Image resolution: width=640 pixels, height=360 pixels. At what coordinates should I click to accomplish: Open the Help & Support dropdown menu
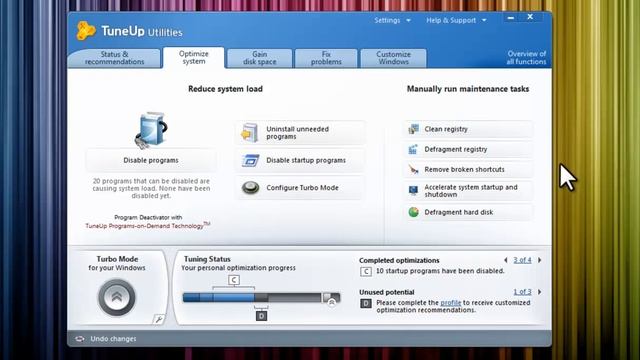click(x=456, y=20)
